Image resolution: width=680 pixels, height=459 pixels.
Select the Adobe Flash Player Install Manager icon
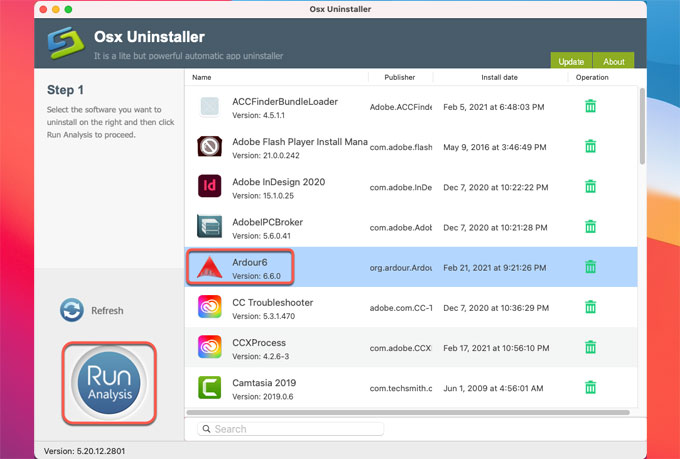(209, 147)
